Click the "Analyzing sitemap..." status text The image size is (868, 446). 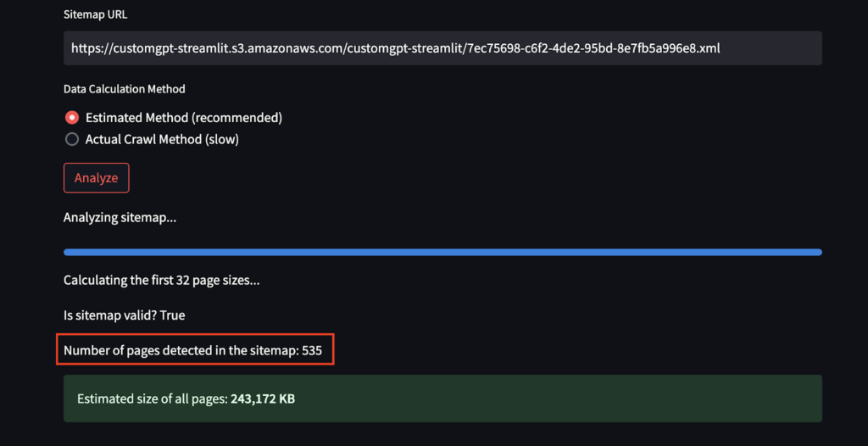[120, 218]
